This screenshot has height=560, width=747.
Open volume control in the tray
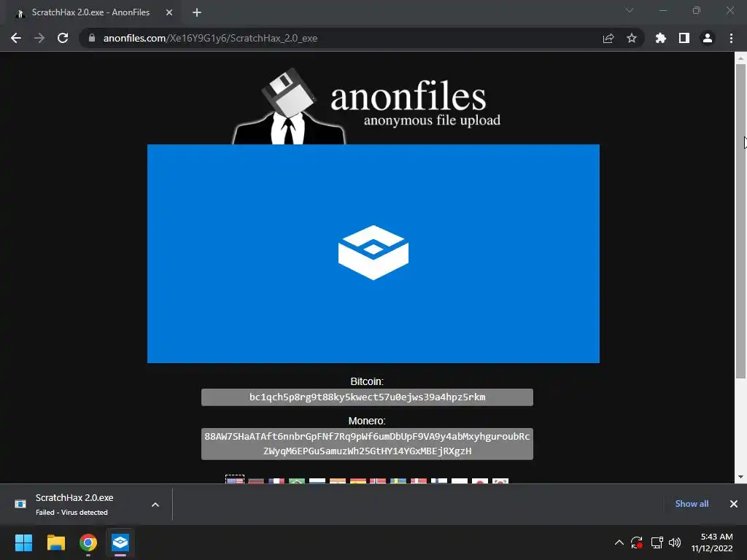(x=675, y=542)
